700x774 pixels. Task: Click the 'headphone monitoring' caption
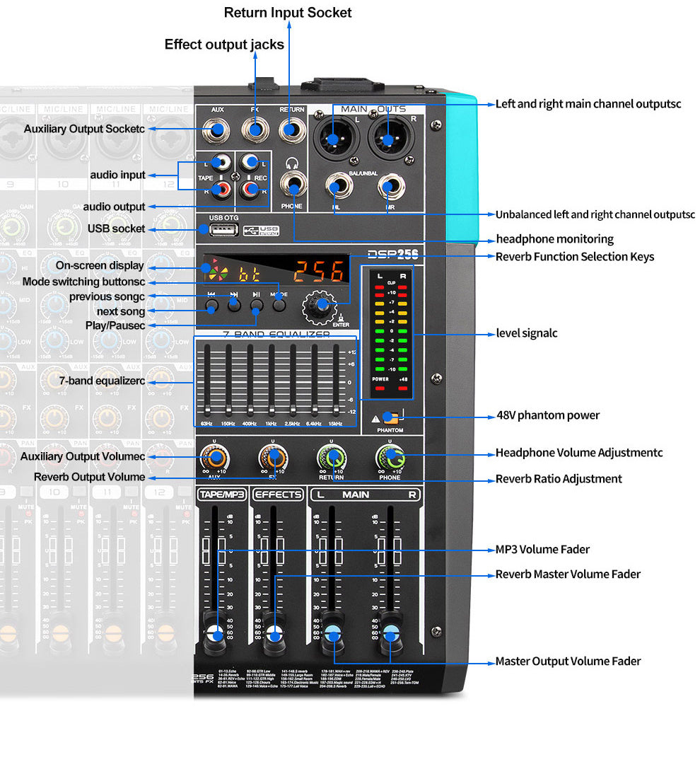click(554, 239)
